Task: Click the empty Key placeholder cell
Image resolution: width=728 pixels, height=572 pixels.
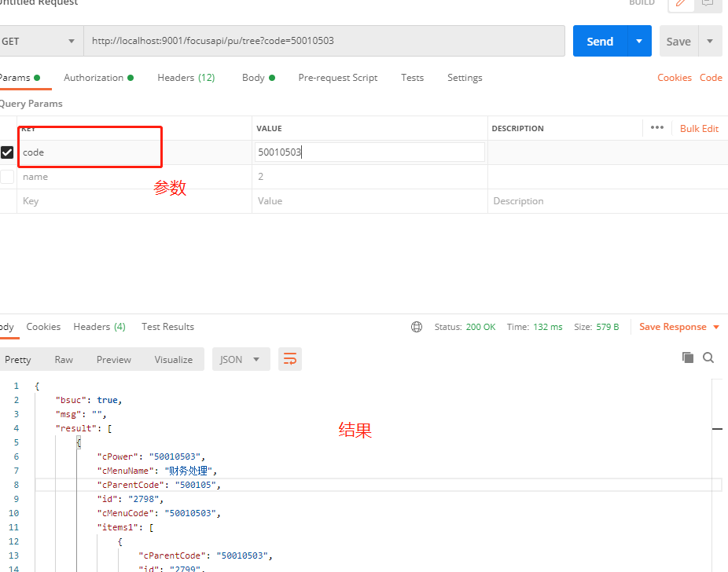Action: coord(134,201)
